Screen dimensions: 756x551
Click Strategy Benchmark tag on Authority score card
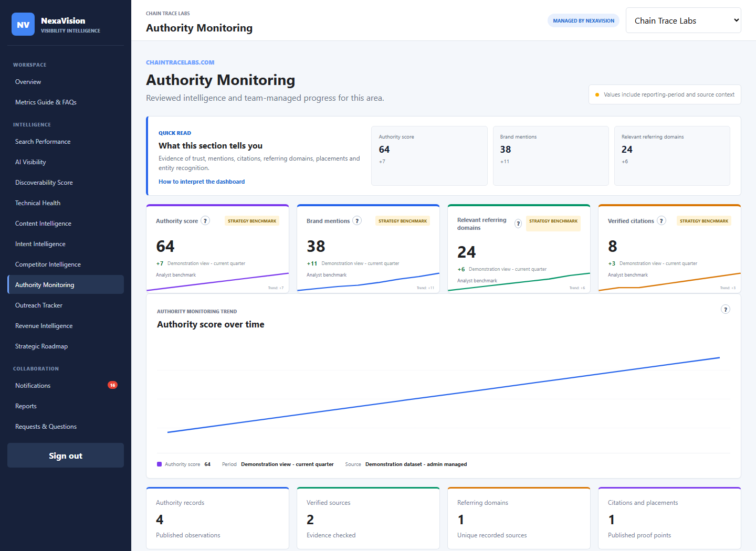(x=252, y=221)
